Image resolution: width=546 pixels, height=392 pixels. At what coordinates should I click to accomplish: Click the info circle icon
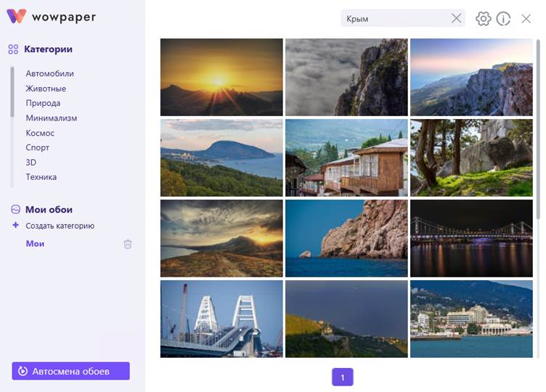pyautogui.click(x=503, y=19)
